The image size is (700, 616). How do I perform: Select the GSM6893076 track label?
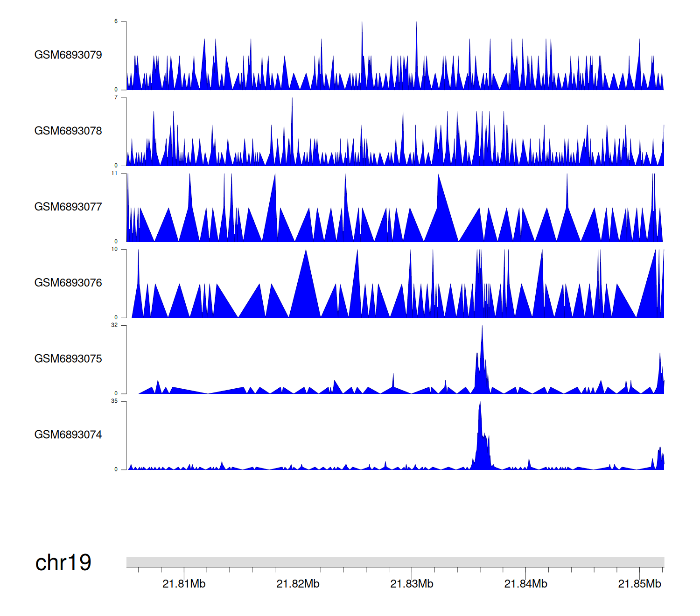pos(68,283)
